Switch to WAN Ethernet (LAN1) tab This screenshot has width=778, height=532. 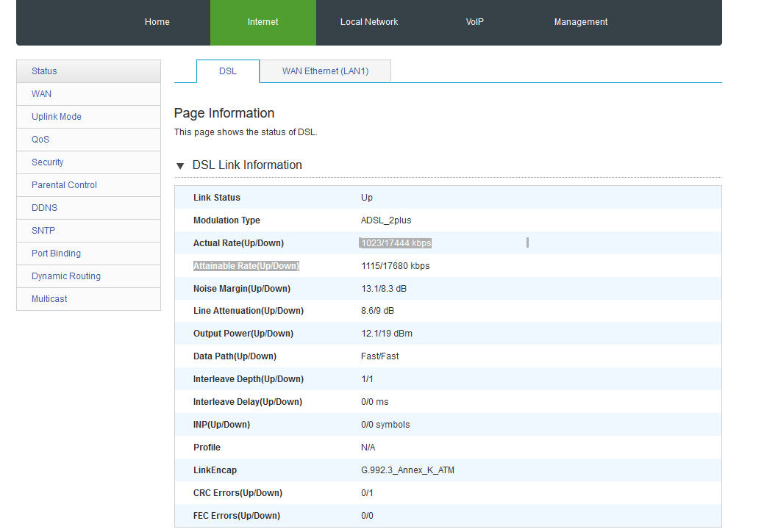(x=325, y=71)
